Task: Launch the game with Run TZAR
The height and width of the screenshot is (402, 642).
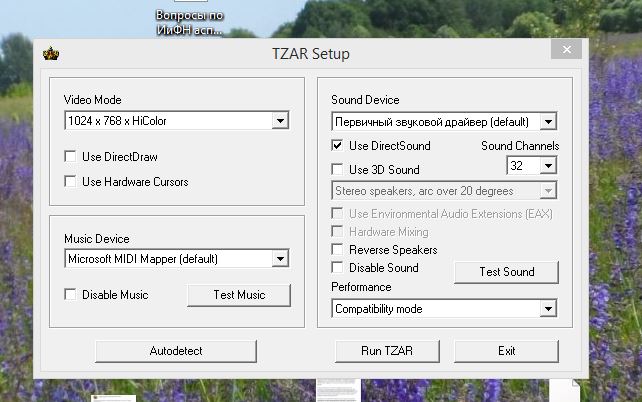Action: coord(387,351)
